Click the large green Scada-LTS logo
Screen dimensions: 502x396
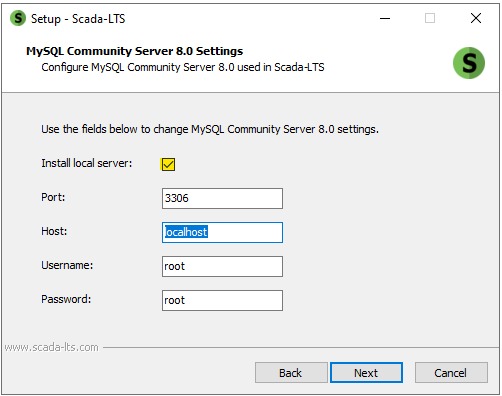[469, 63]
